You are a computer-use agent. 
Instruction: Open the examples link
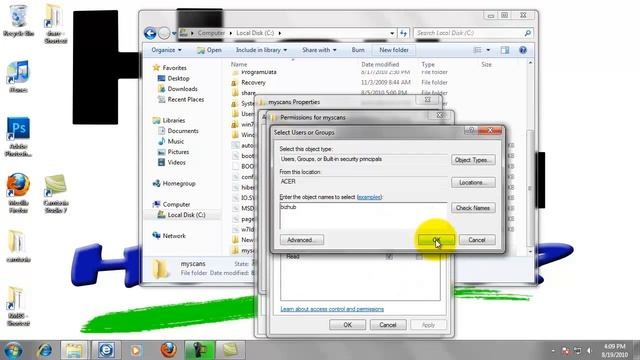tap(369, 197)
